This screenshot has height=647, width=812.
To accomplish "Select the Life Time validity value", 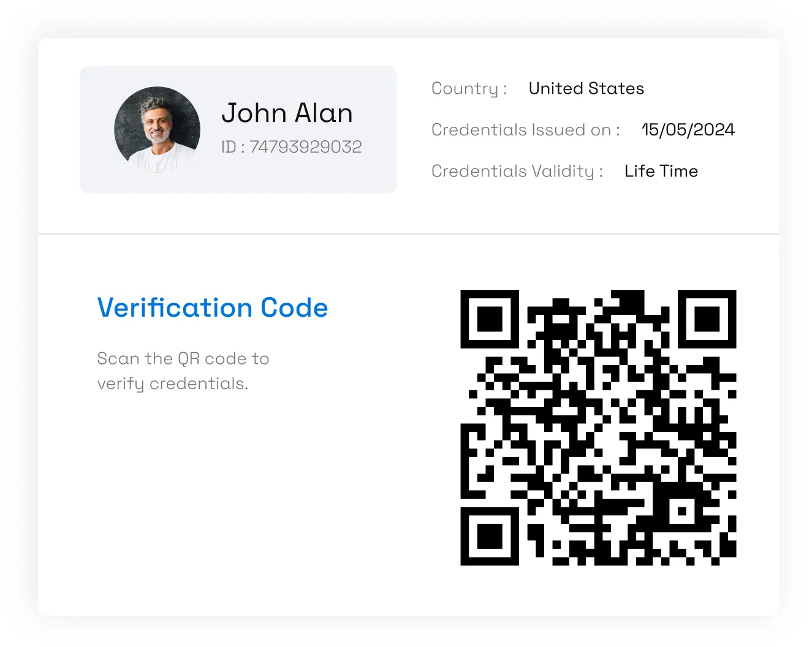I will point(661,171).
